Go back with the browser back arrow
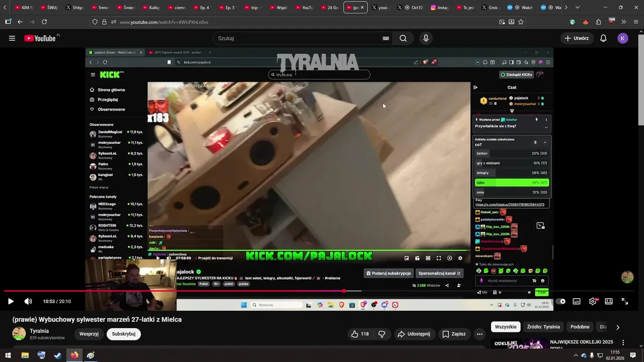This screenshot has height=362, width=644. 20,22
